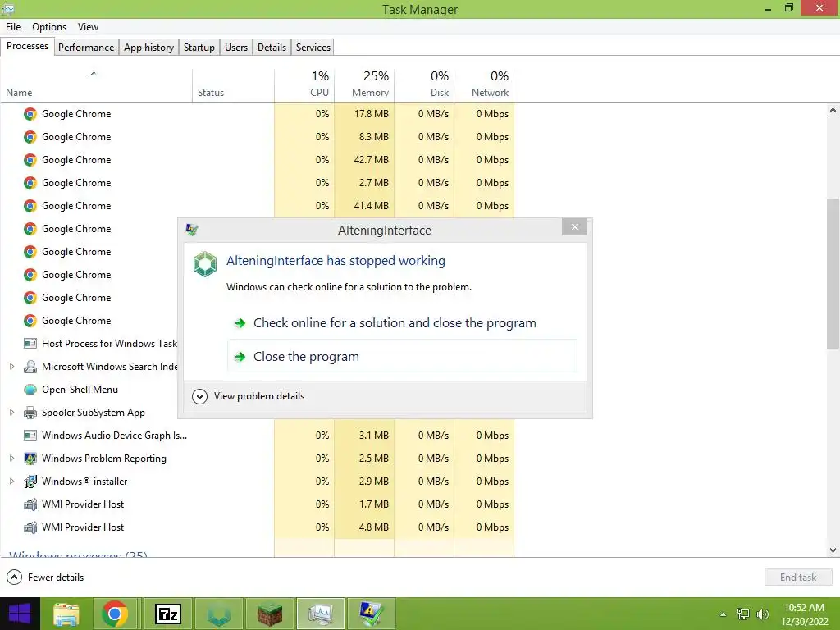Screen dimensions: 840x630
Task: Click the Task Manager title bar icon
Action: [x=8, y=8]
